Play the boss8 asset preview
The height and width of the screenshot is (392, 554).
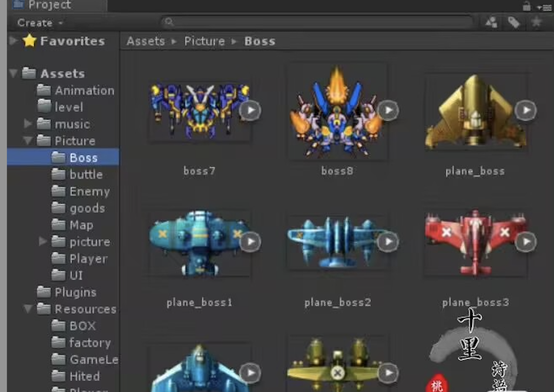388,109
